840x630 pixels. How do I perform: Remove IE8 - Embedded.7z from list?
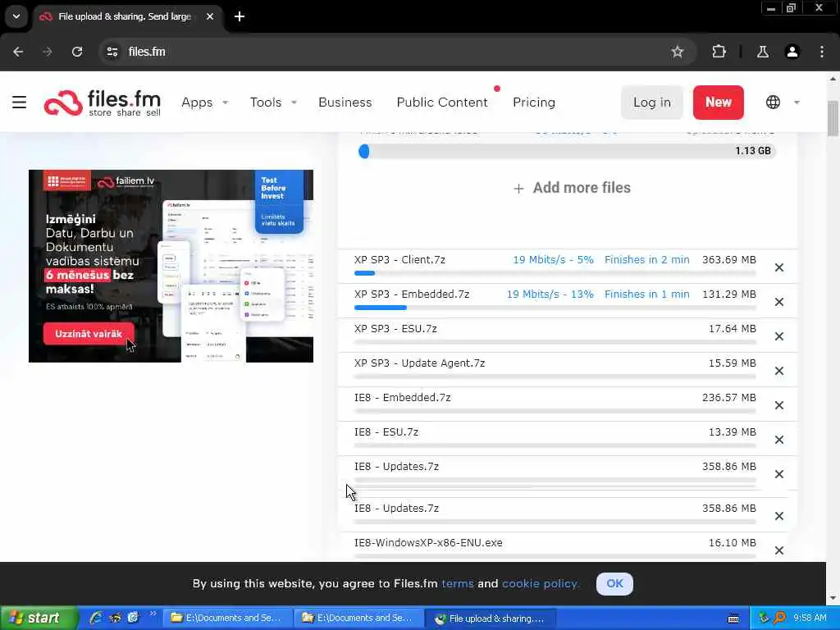point(779,405)
